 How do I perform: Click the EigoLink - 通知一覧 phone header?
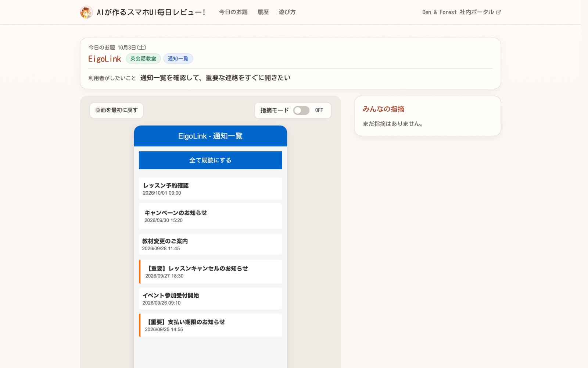click(x=210, y=136)
